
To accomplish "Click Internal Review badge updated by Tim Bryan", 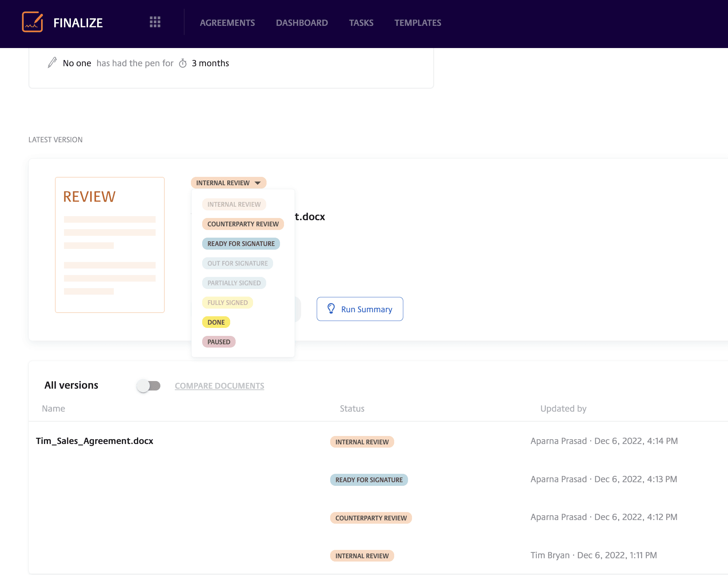I will [x=362, y=556].
